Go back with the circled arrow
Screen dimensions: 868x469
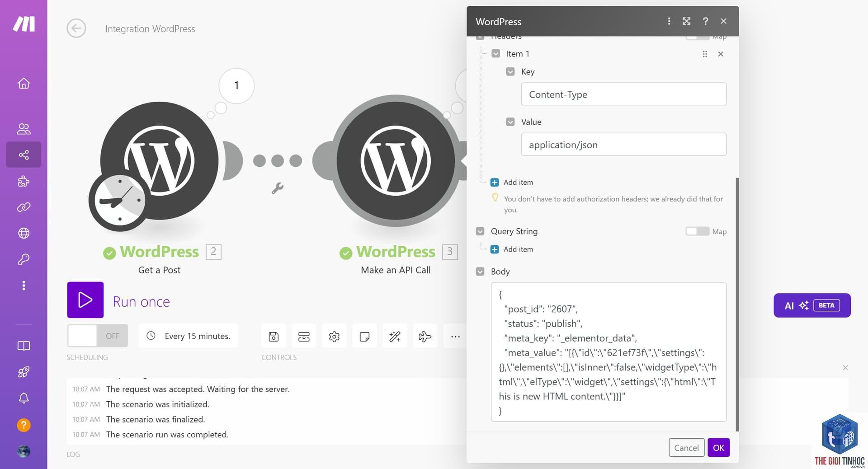76,28
